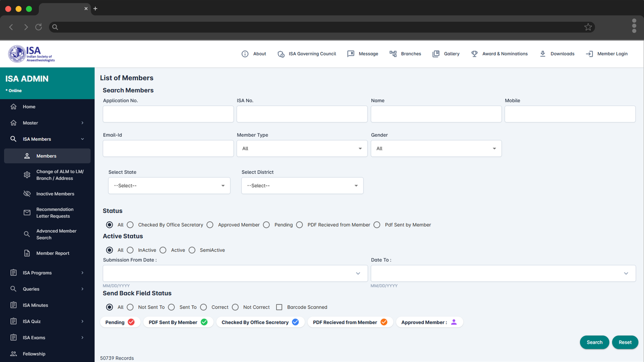The image size is (644, 362).
Task: Select Pending status radio button
Action: [266, 225]
